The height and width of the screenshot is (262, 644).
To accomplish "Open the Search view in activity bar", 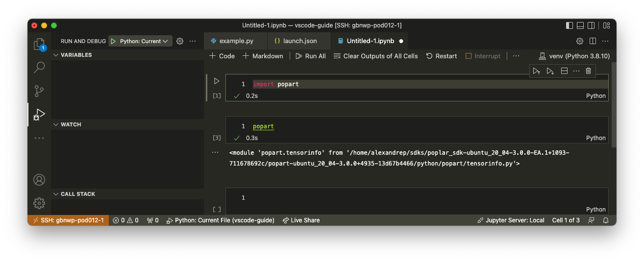I will [x=39, y=67].
